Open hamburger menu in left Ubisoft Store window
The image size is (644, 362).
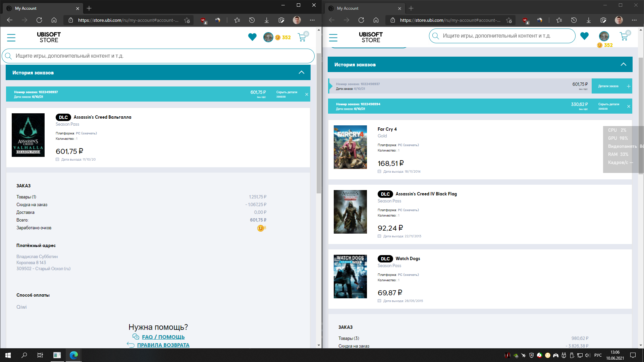tap(11, 38)
